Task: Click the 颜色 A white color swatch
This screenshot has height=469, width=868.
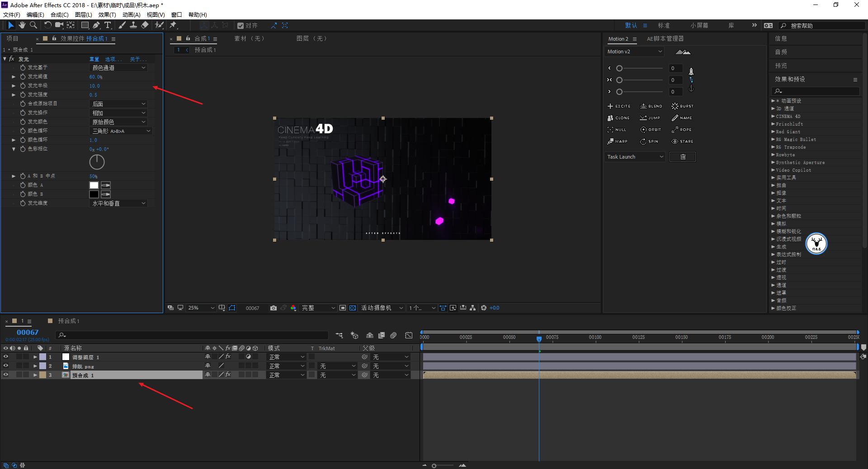Action: [x=94, y=185]
